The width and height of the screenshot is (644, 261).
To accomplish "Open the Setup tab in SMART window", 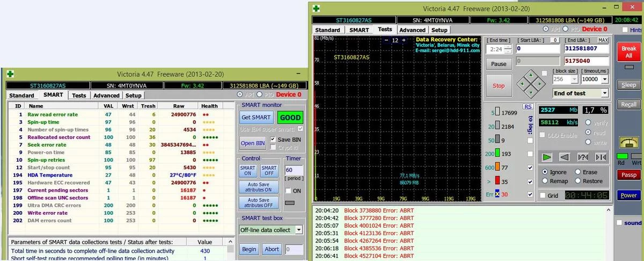I will click(133, 96).
